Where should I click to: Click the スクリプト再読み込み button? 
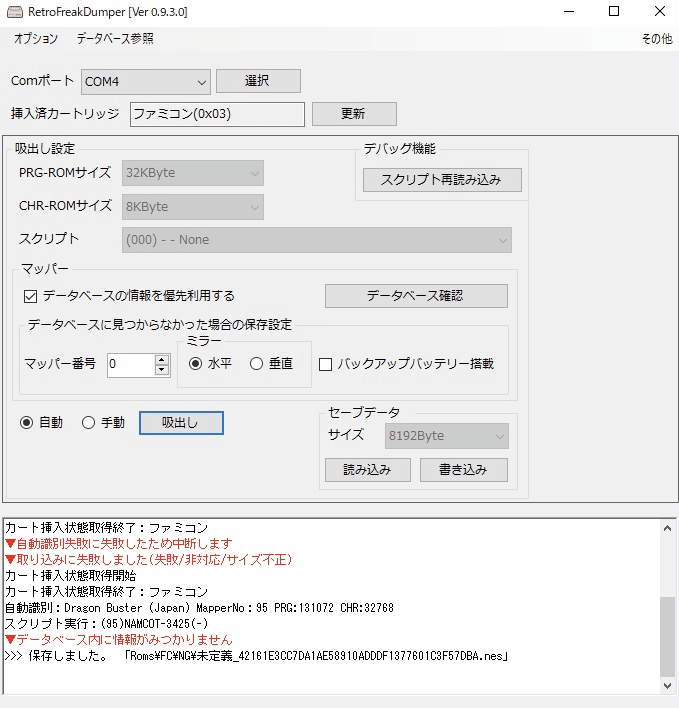[x=442, y=180]
